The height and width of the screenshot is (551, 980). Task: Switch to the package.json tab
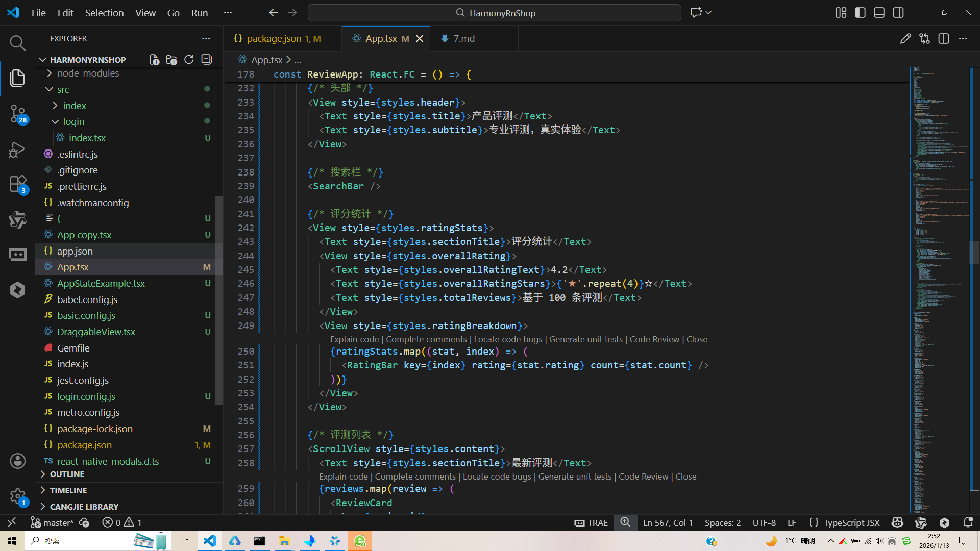(x=274, y=39)
